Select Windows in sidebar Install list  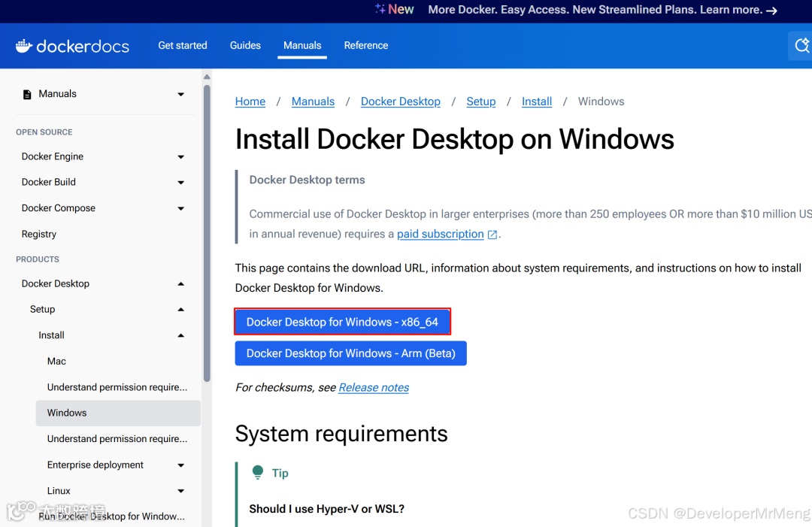point(118,413)
